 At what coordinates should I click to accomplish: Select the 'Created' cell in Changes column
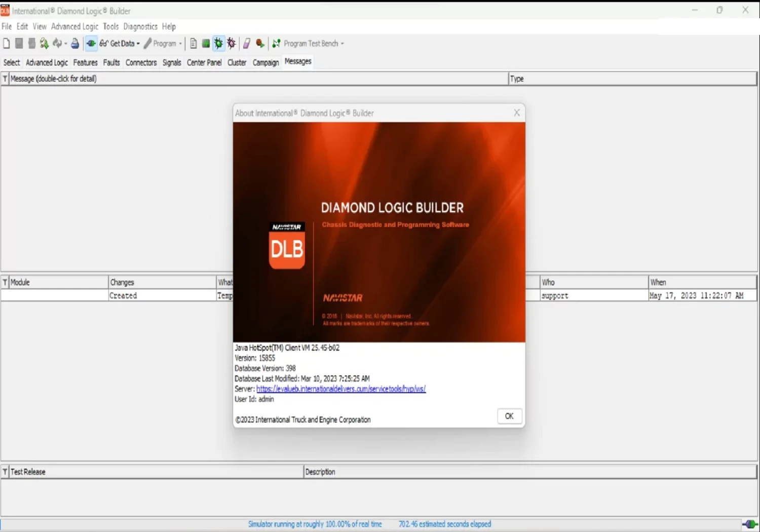tap(163, 295)
